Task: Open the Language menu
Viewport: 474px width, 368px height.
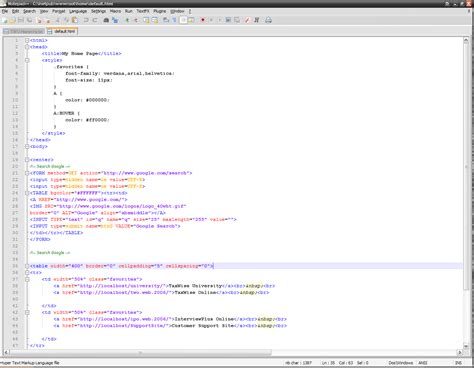Action: [78, 11]
